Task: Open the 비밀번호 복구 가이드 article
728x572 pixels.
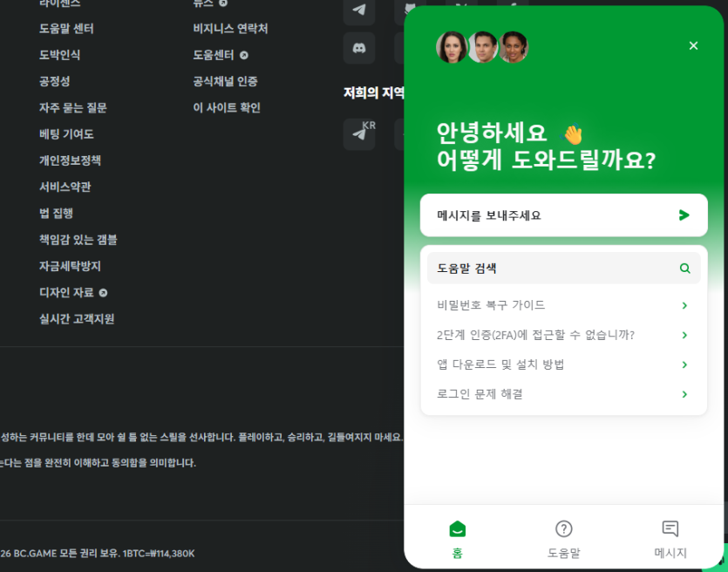Action: coord(563,305)
